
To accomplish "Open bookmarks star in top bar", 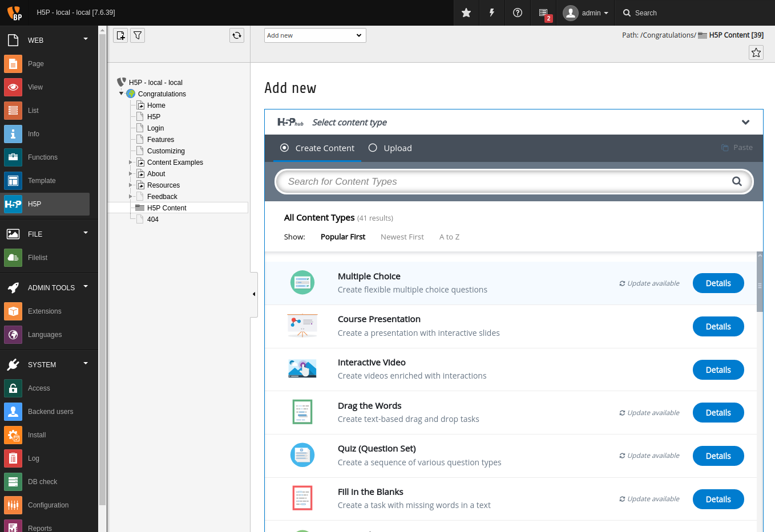I will point(466,13).
